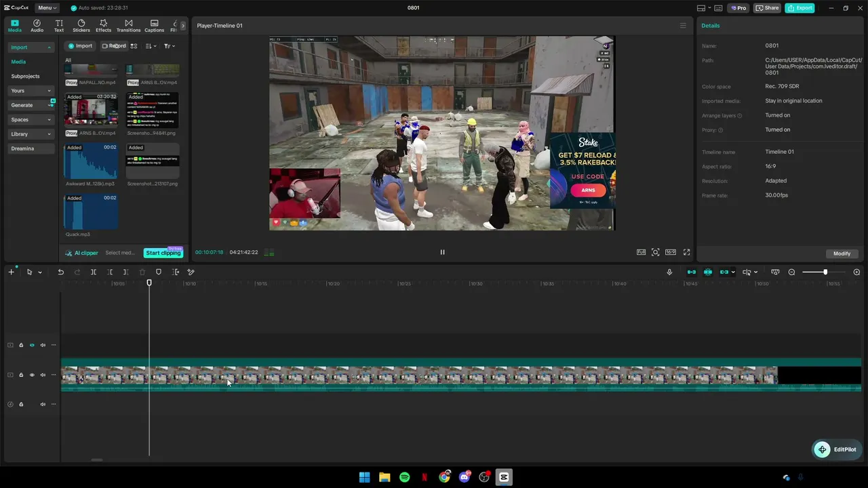Split the clip at the playhead

(94, 272)
